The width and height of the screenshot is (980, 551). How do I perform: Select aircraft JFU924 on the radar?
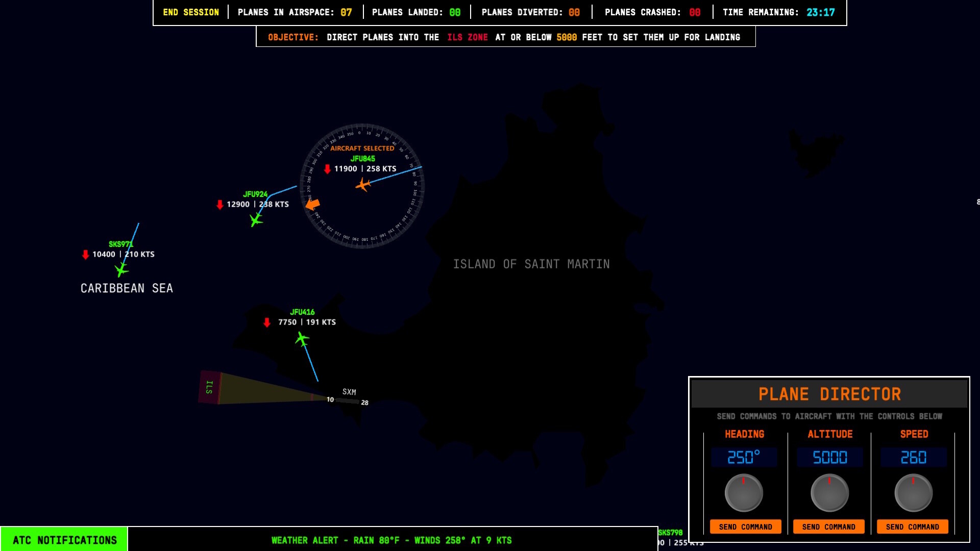(255, 219)
